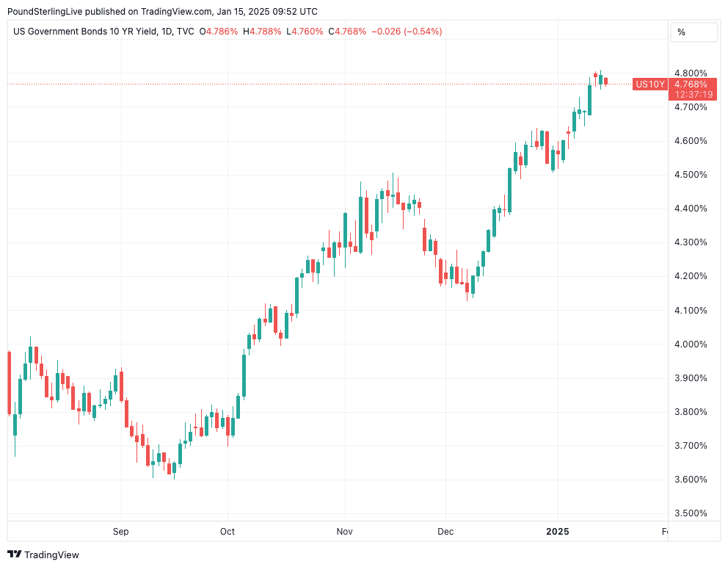Click the 4.500% price axis label
The image size is (728, 567).
tap(691, 175)
